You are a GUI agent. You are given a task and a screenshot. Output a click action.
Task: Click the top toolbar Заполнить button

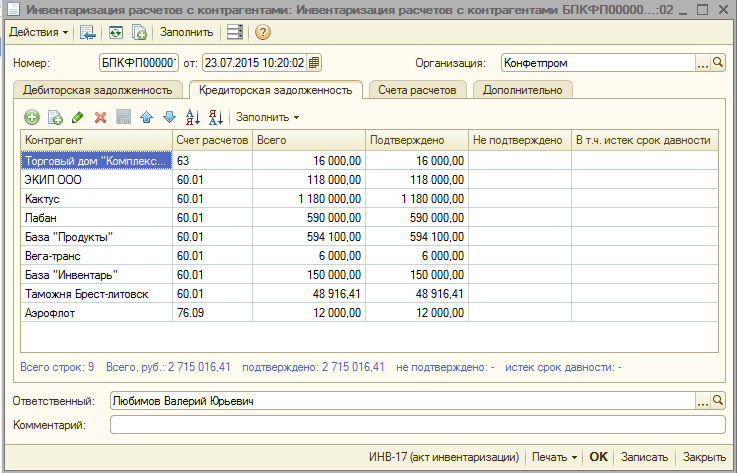(186, 32)
